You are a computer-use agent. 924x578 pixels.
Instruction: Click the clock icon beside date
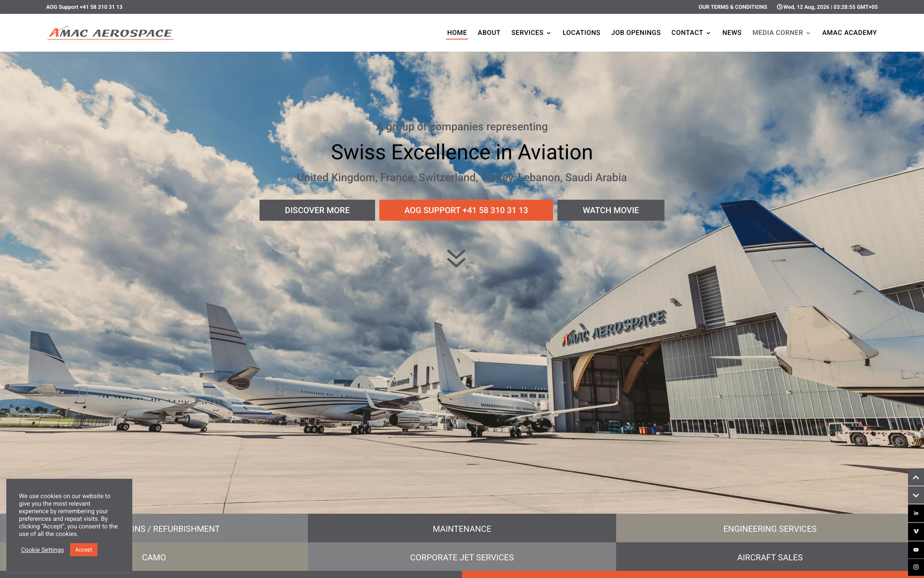pyautogui.click(x=780, y=7)
